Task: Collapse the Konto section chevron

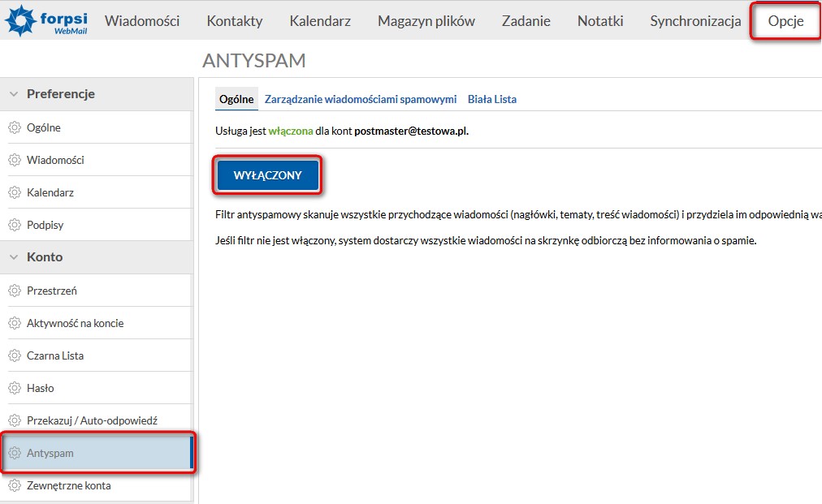Action: pyautogui.click(x=14, y=257)
